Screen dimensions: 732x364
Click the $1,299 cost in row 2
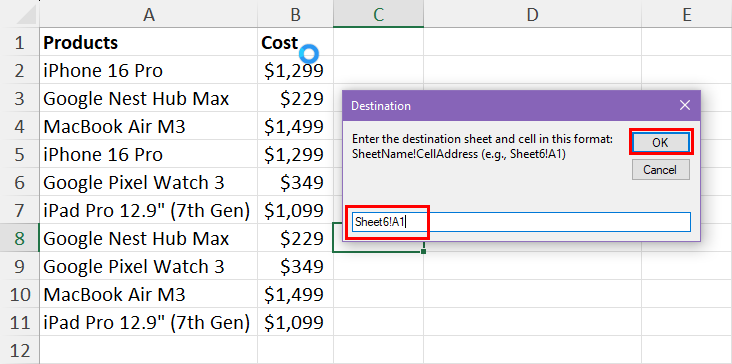pos(295,70)
